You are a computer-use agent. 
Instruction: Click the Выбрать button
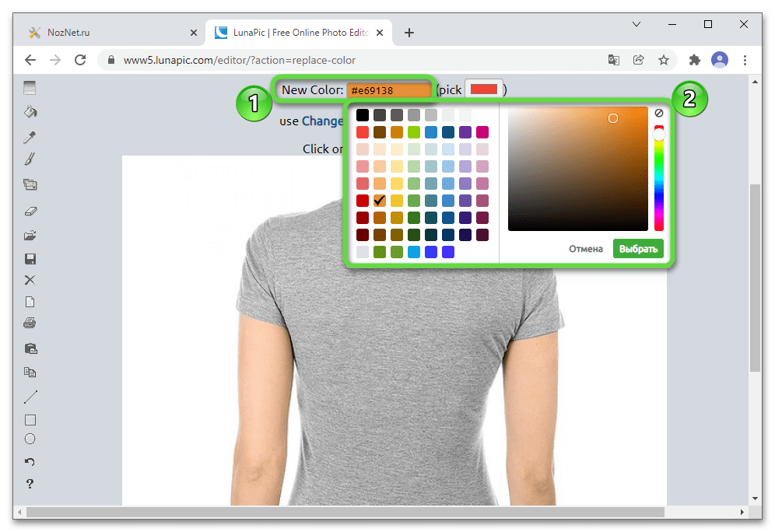(x=638, y=248)
